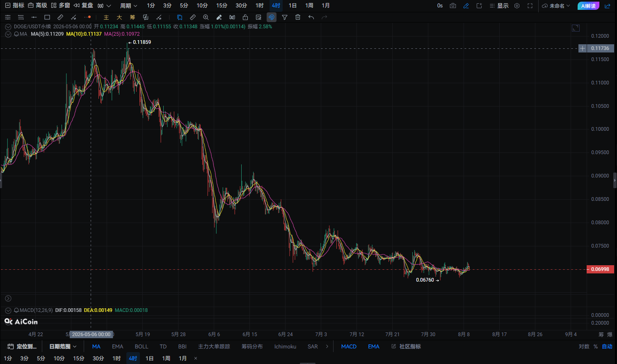The image size is (617, 364).
Task: Click the candle compare icon beside the lock
Action: coord(232,17)
